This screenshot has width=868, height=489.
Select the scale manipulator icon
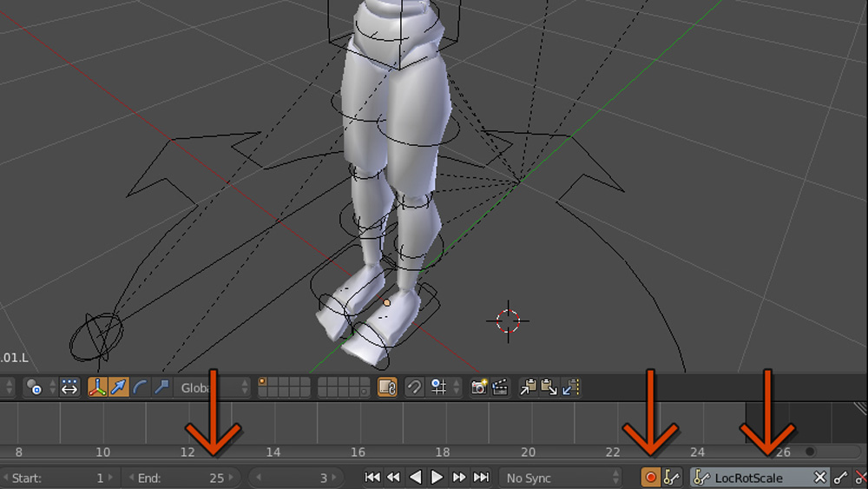161,387
